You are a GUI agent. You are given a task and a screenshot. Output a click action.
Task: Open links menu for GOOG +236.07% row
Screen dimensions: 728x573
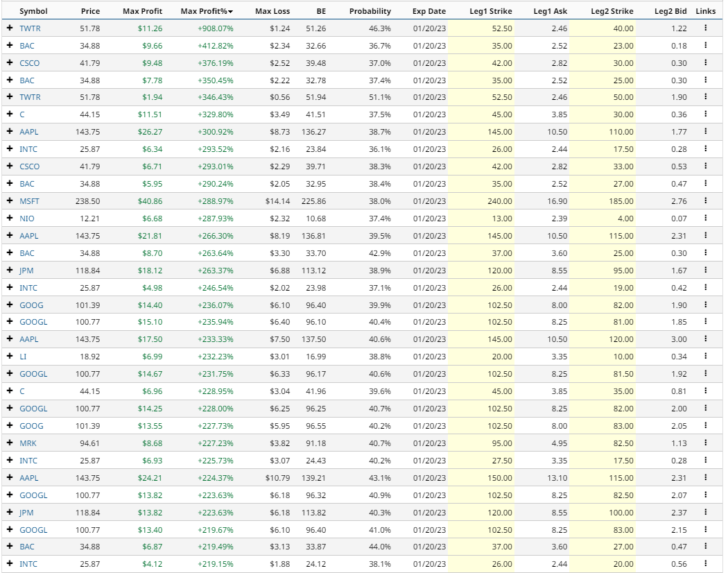(x=705, y=305)
